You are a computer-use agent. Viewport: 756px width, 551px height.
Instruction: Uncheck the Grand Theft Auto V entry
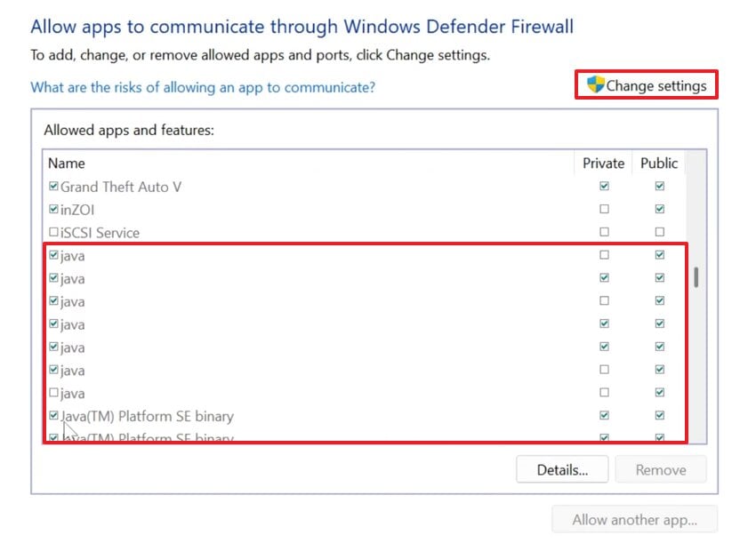(53, 186)
